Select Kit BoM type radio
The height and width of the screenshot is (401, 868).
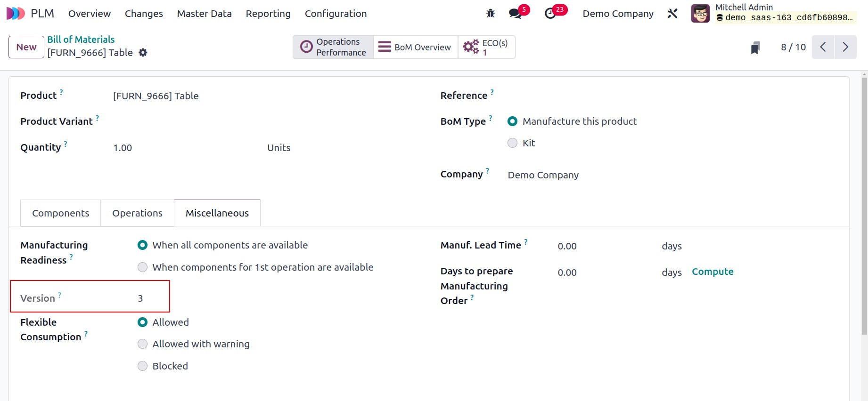(x=513, y=143)
